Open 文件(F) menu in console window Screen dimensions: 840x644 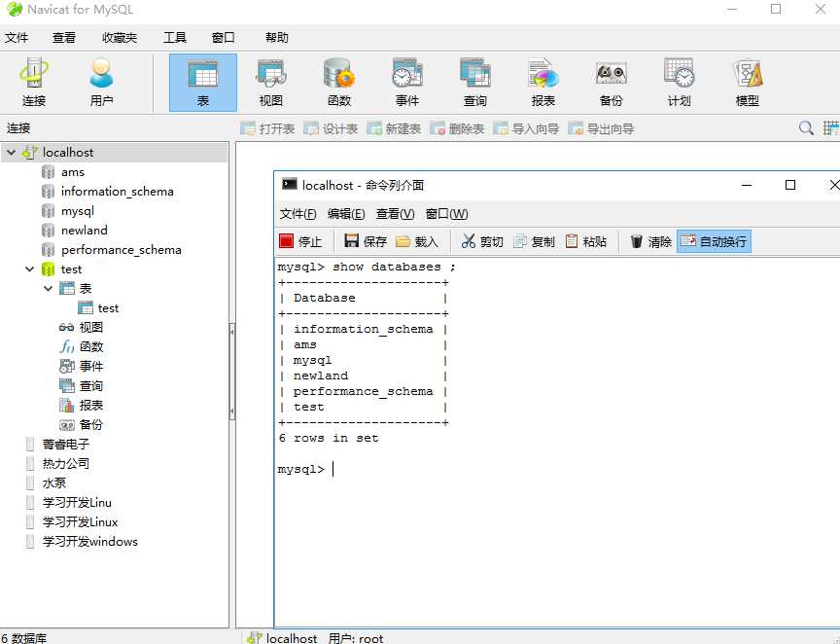pyautogui.click(x=297, y=214)
